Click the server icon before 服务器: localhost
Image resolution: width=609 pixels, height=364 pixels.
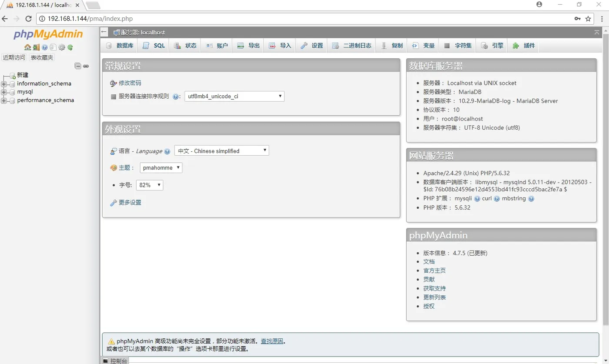[117, 33]
